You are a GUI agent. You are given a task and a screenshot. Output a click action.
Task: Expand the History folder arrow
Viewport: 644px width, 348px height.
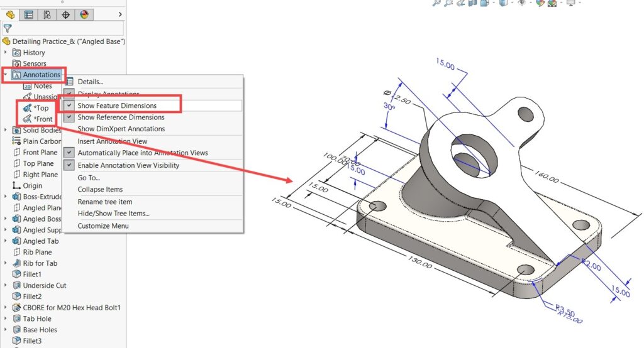pos(6,53)
